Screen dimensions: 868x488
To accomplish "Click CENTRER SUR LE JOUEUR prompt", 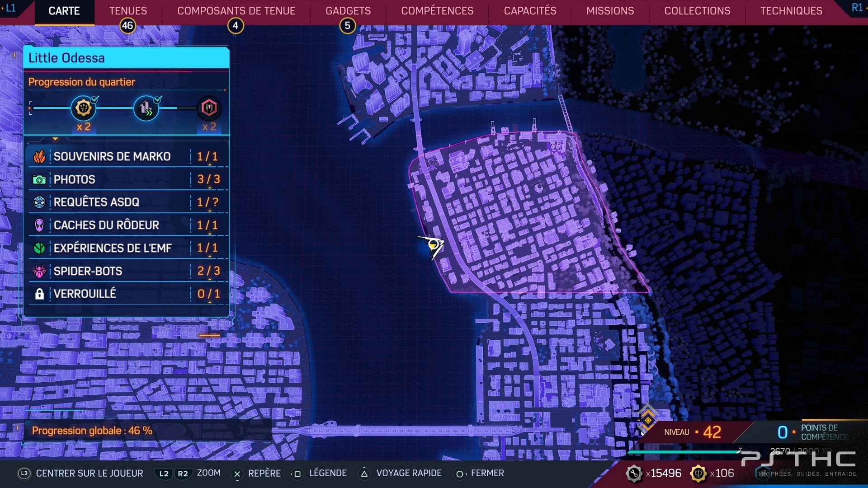I will tap(90, 473).
